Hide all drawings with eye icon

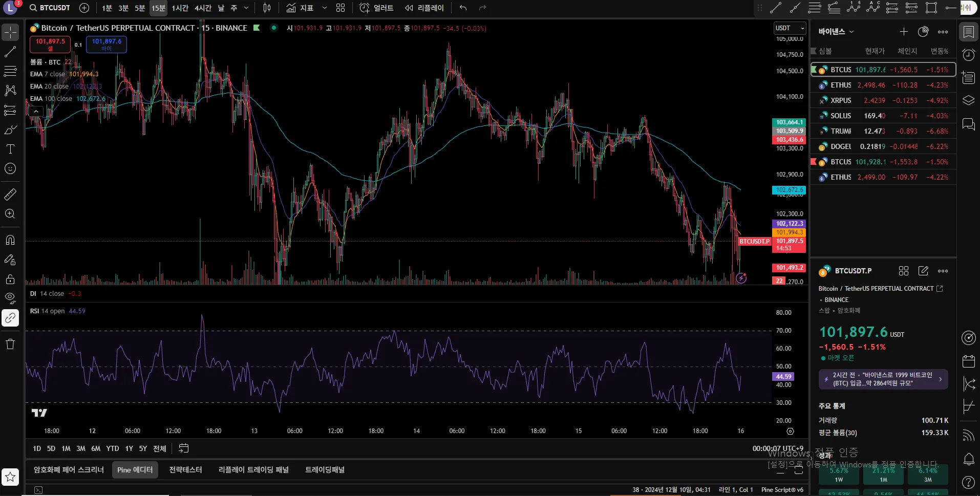(10, 298)
